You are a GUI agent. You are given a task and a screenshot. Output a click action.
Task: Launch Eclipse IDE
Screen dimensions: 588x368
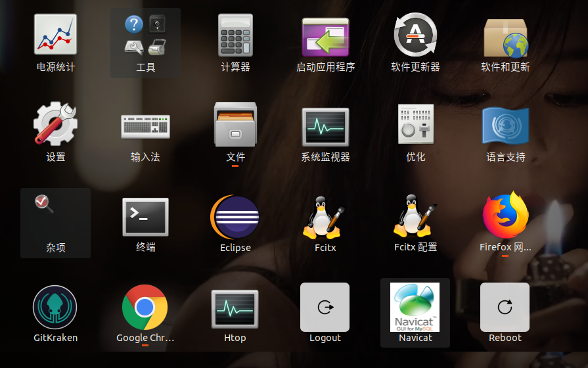235,217
